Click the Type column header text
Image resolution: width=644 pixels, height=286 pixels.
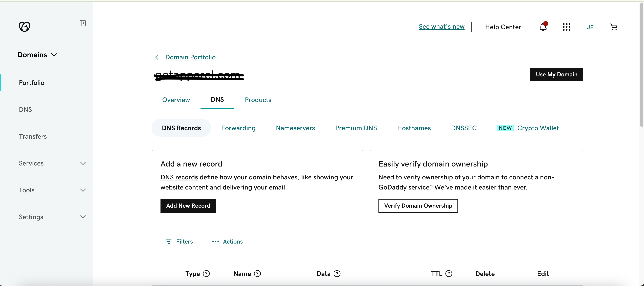[x=192, y=274]
